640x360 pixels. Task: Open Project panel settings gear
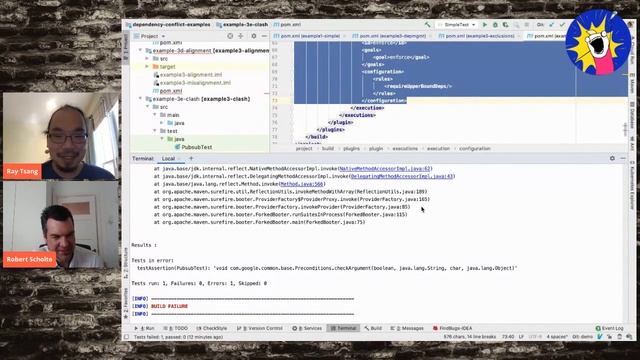(x=254, y=36)
